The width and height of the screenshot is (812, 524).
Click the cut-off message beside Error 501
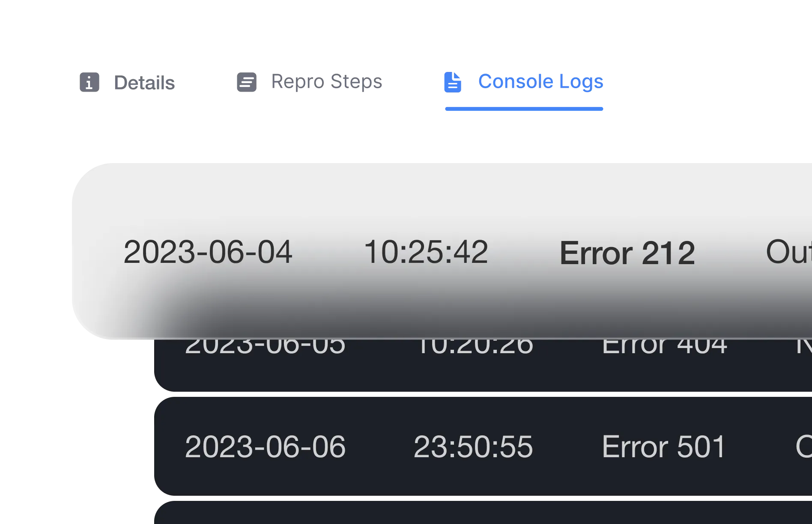(803, 447)
